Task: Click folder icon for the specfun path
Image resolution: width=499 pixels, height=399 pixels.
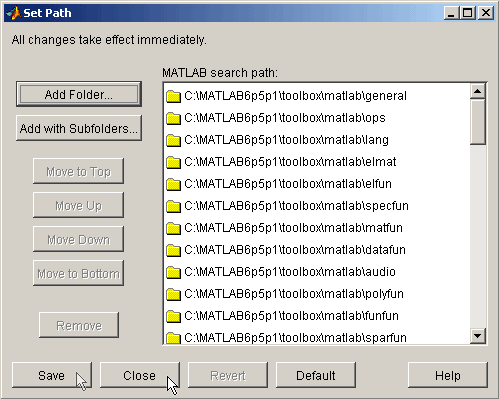Action: click(x=173, y=206)
